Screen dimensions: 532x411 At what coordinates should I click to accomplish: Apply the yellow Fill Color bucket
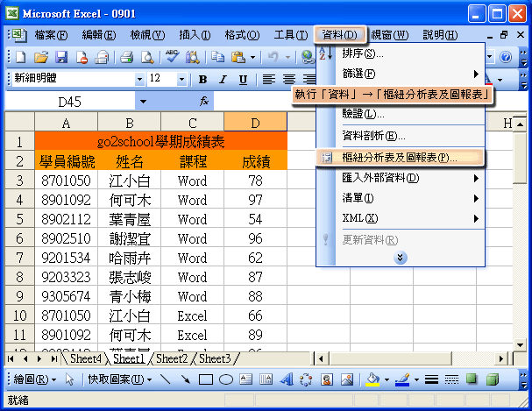pos(372,379)
